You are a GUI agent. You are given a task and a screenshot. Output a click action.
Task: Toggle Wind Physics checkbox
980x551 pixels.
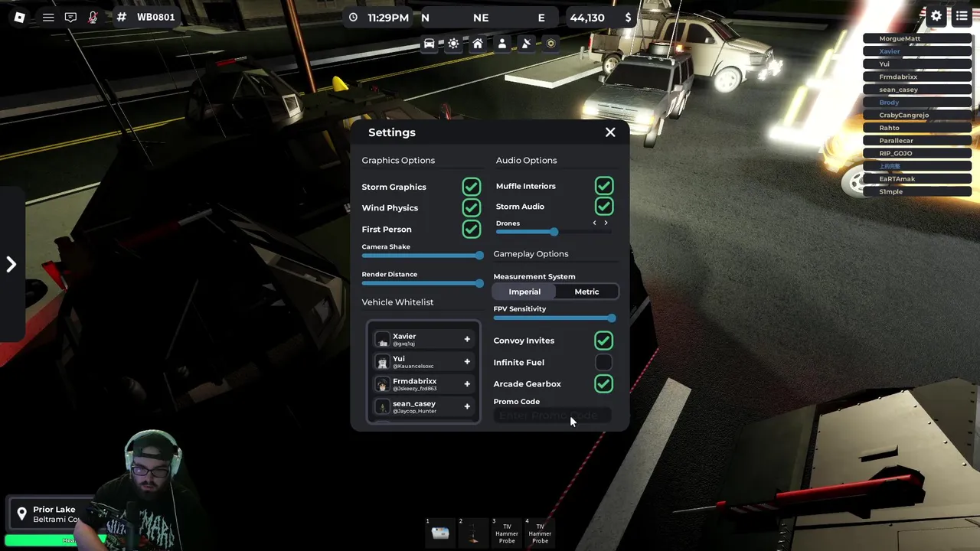pyautogui.click(x=472, y=207)
